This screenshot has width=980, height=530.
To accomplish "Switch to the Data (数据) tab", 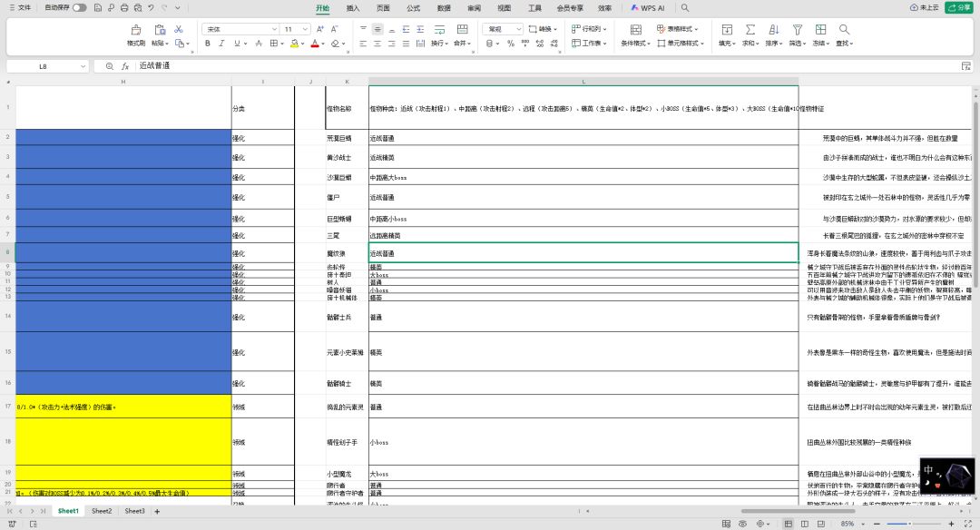I will [444, 8].
